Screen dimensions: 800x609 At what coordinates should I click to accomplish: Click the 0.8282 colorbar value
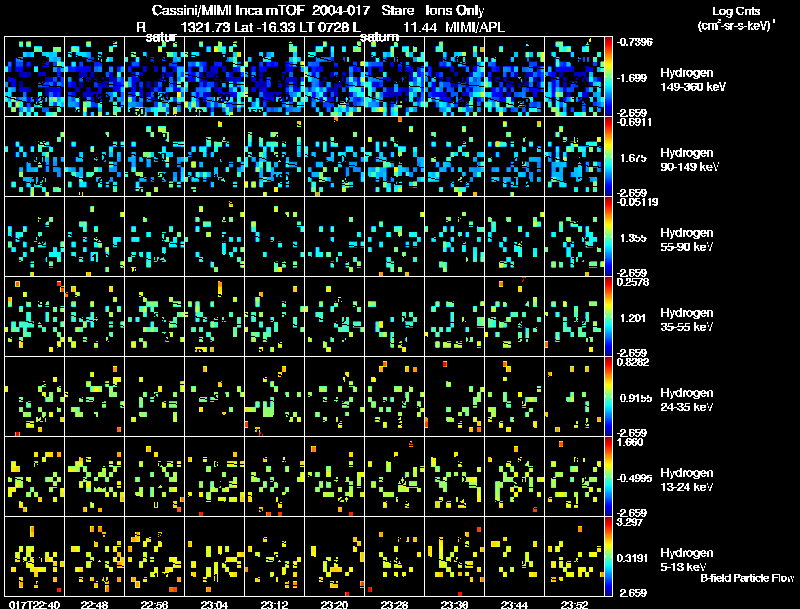tap(633, 362)
